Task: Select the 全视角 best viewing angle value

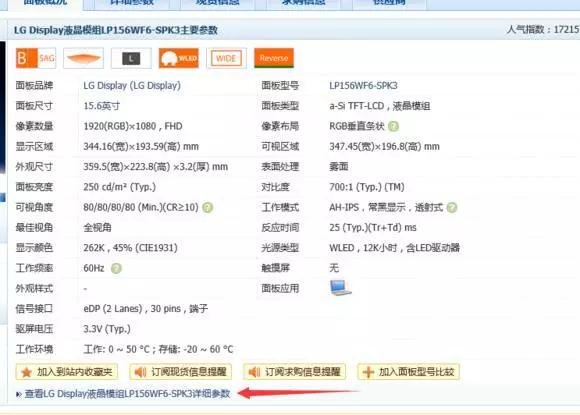Action: point(97,227)
